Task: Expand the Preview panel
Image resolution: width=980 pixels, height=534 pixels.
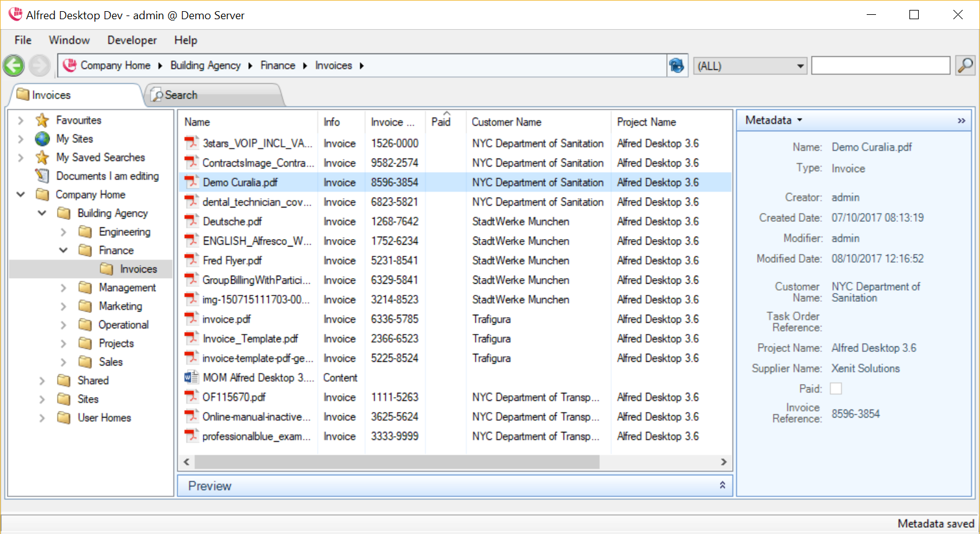Action: [722, 486]
